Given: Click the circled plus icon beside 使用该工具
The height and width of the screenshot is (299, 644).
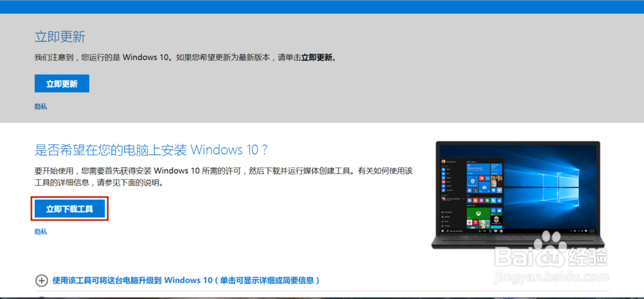Looking at the screenshot, I should pos(41,280).
